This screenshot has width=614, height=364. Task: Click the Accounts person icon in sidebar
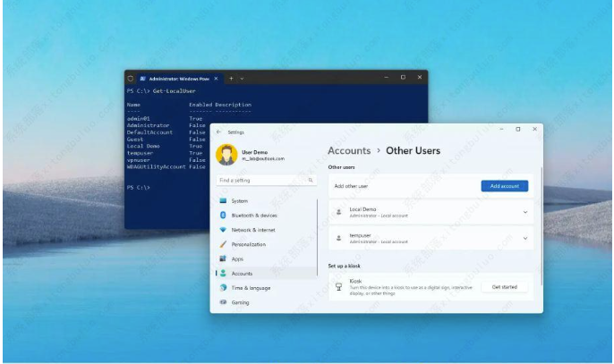tap(223, 273)
